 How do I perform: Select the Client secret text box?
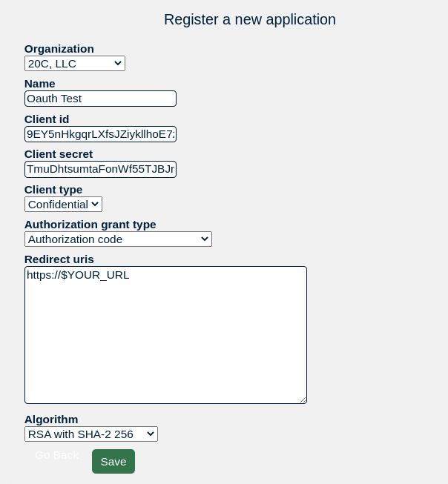click(x=100, y=169)
